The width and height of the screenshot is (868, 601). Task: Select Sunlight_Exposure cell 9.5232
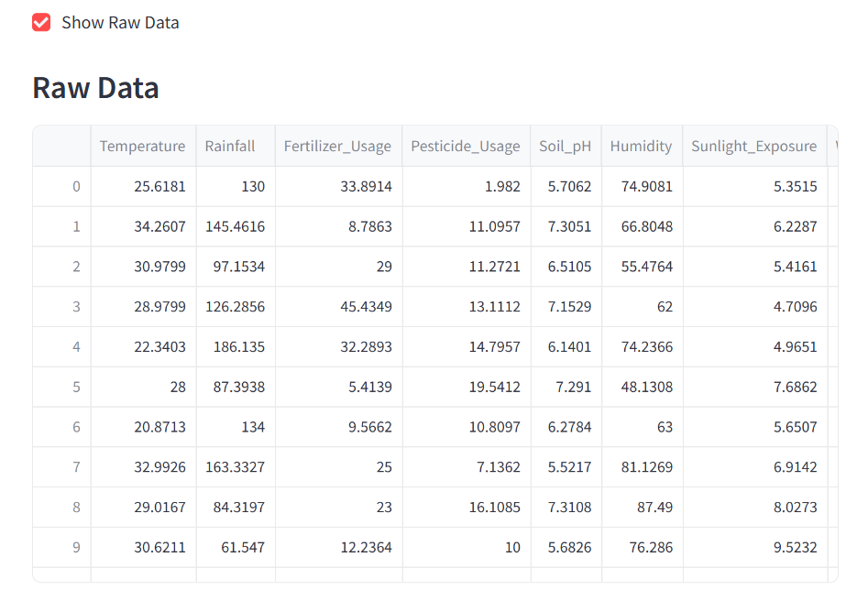point(755,547)
